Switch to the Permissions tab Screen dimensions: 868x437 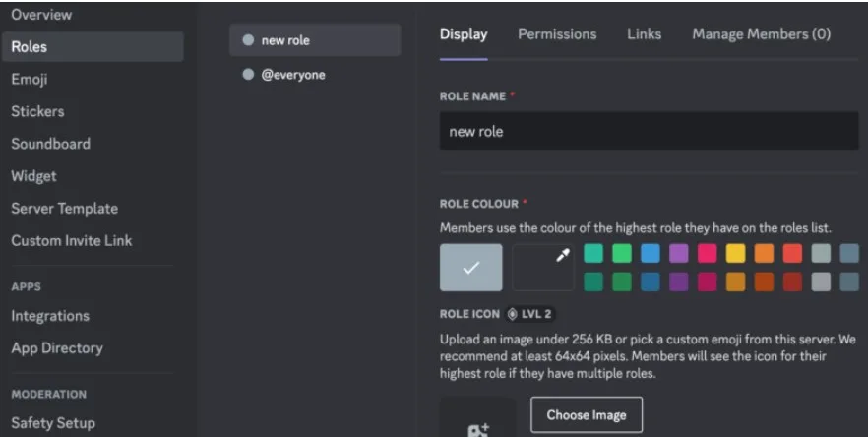pyautogui.click(x=557, y=34)
